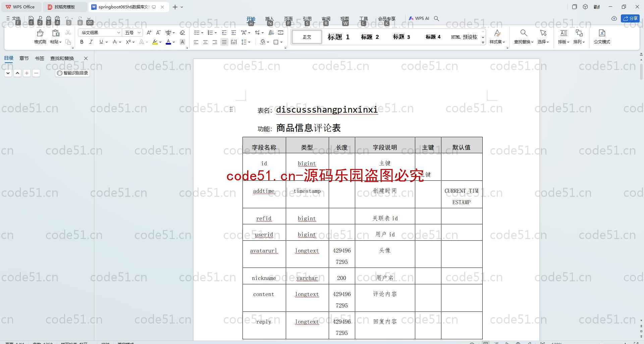Viewport: 644px width, 344px height.
Task: Toggle Italic formatting
Action: (x=91, y=42)
